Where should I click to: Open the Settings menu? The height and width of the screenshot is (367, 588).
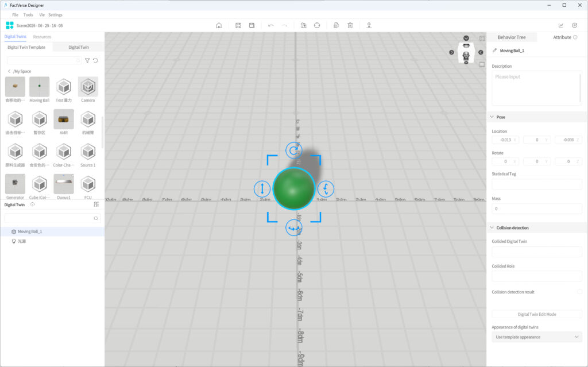[x=55, y=15]
